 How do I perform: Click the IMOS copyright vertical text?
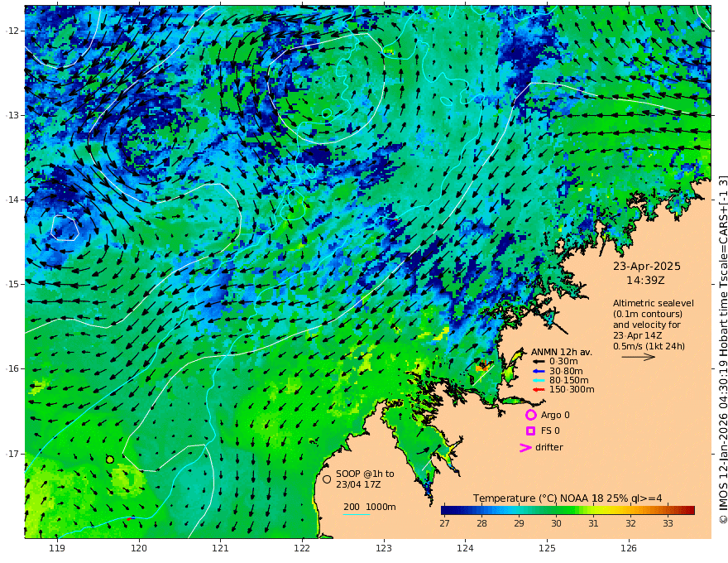tap(723, 349)
